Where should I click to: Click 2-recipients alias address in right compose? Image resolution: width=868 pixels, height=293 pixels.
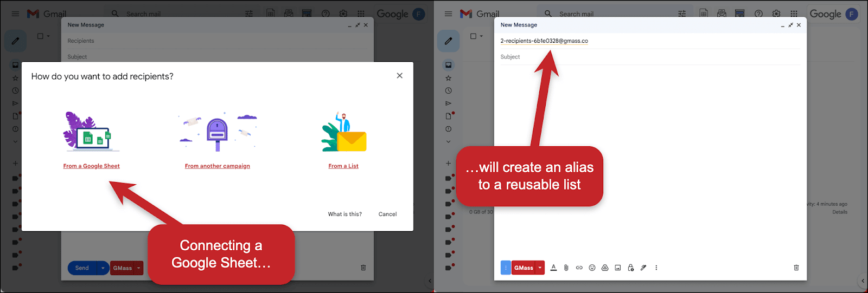click(x=544, y=41)
